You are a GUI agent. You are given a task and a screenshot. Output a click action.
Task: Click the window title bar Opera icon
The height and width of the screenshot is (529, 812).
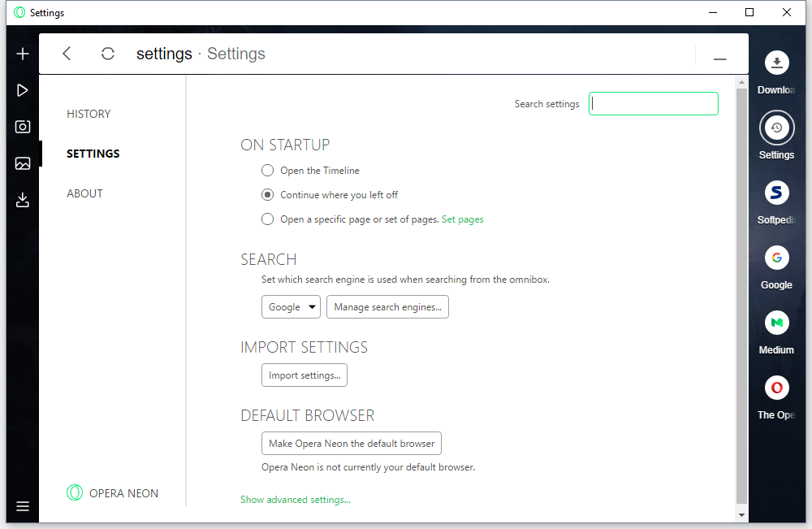coord(19,12)
